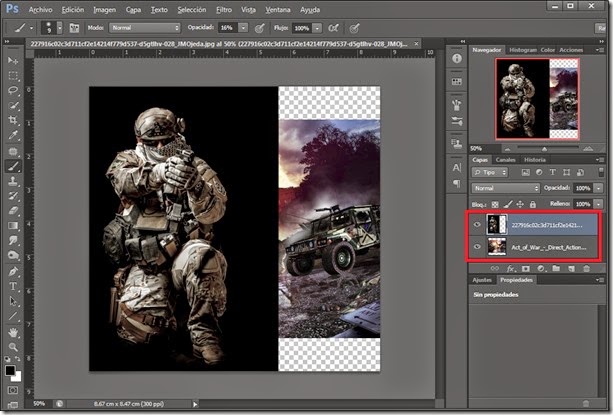Viewport: 613px width, 415px height.
Task: Select the Quick Selection tool
Action: click(13, 106)
